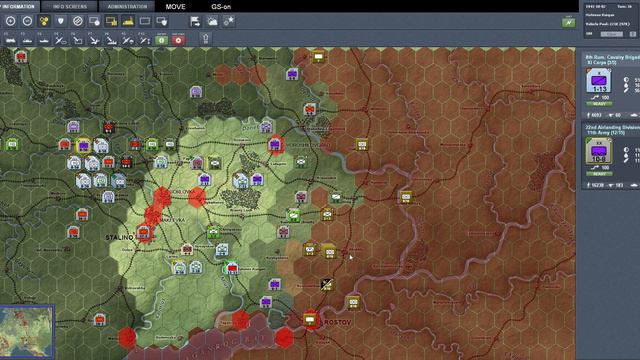Viewport: 640px width, 360px height.
Task: Select the sixth mode icon, the plane silhouette
Action: 94,40
